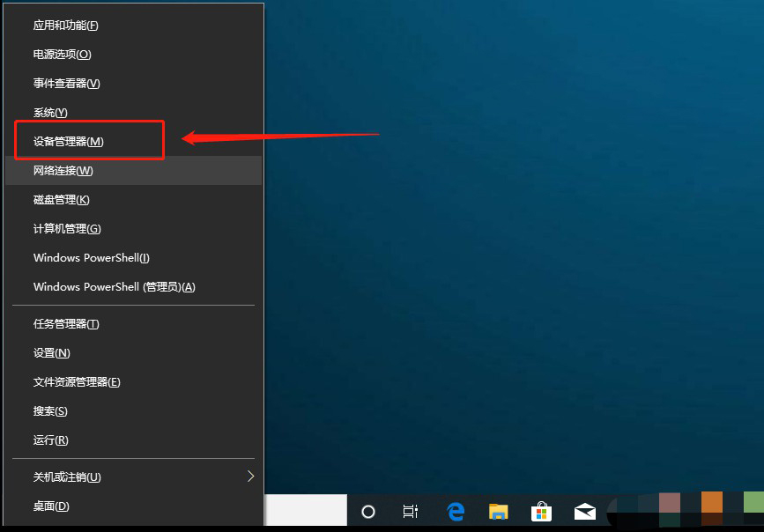This screenshot has height=532, width=764.
Task: Click the taskbar search input box
Action: click(x=306, y=511)
